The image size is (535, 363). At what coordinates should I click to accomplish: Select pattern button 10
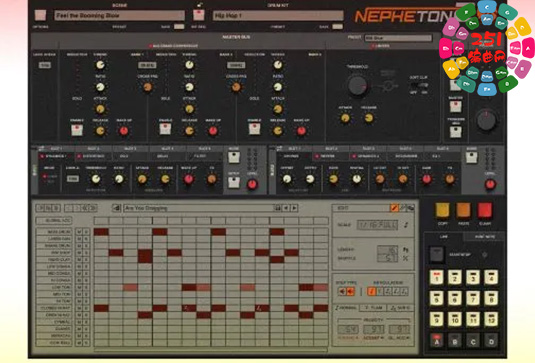pyautogui.click(x=454, y=319)
